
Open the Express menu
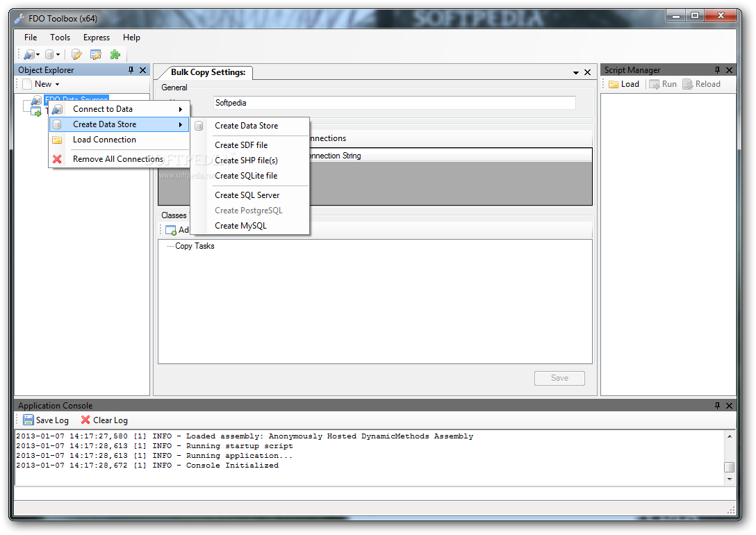pos(97,37)
